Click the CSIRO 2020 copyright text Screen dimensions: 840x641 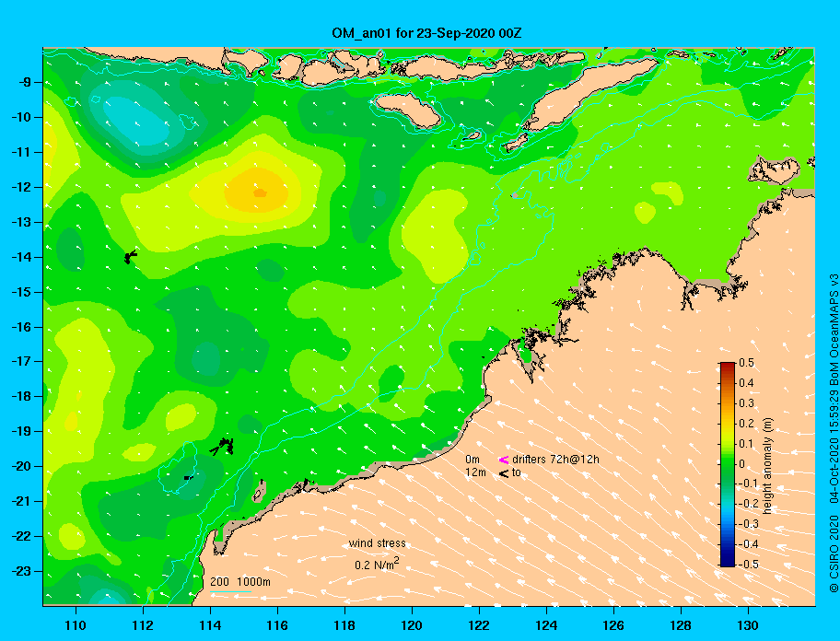tap(834, 432)
